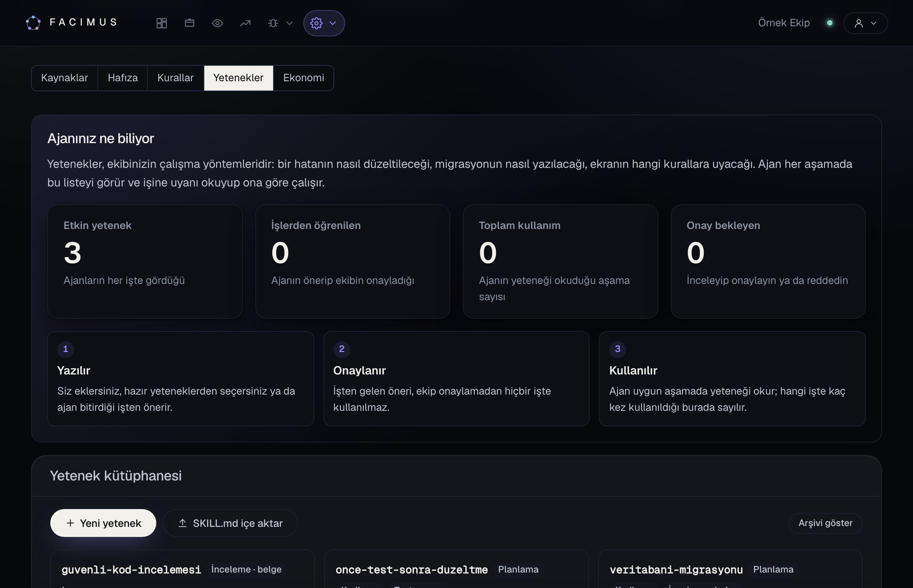Open the veritabani-migrasyonu skill card
Image resolution: width=913 pixels, height=588 pixels.
[730, 569]
